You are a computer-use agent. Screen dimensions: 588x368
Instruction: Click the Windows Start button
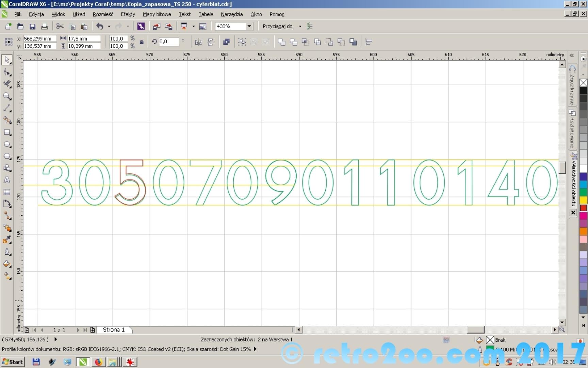pyautogui.click(x=13, y=362)
